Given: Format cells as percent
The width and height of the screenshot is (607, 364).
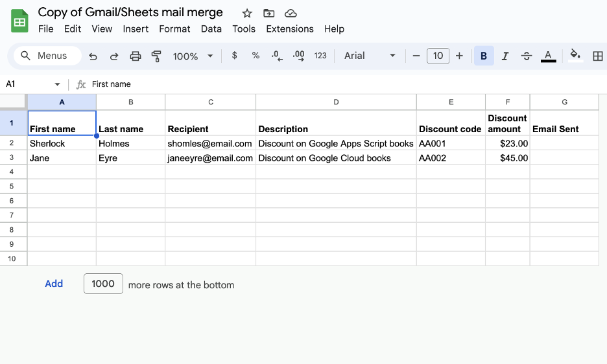Looking at the screenshot, I should tap(256, 56).
